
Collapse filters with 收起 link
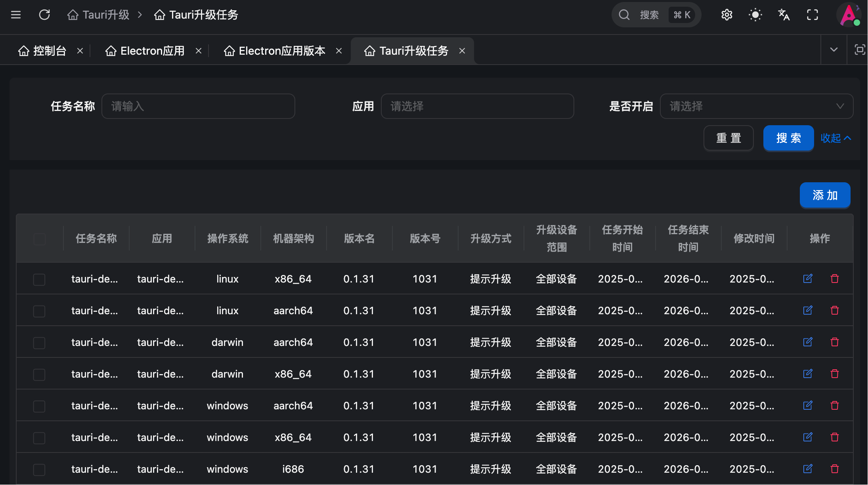coord(835,138)
